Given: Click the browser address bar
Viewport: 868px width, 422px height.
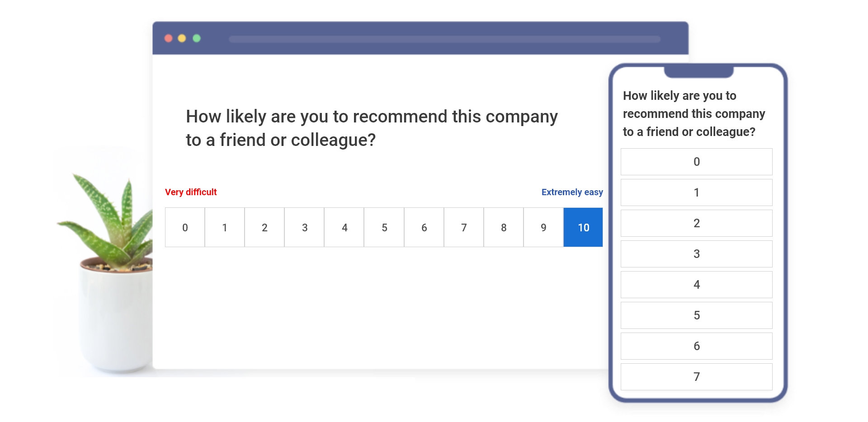Looking at the screenshot, I should [x=445, y=39].
